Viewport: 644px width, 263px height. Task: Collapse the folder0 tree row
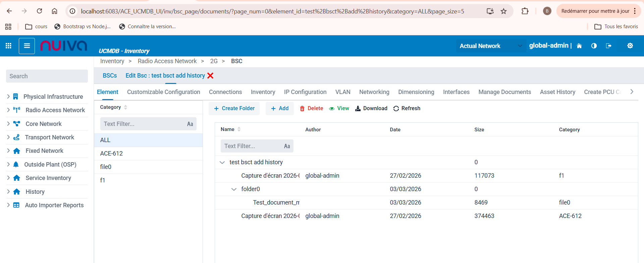coord(234,189)
